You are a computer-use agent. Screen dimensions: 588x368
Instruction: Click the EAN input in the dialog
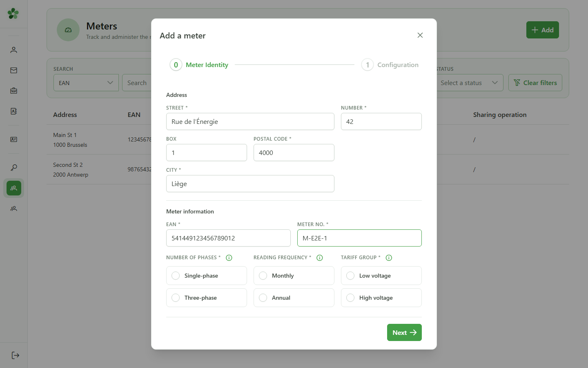point(228,238)
